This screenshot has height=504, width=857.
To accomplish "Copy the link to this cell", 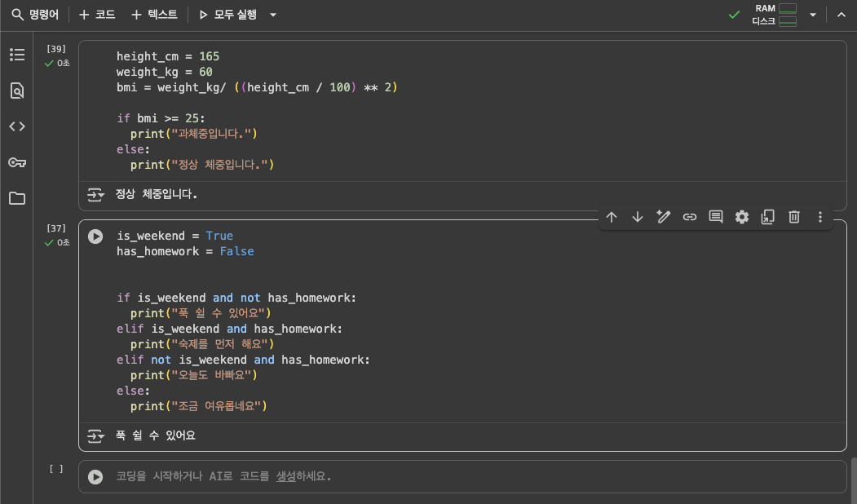I will [690, 217].
